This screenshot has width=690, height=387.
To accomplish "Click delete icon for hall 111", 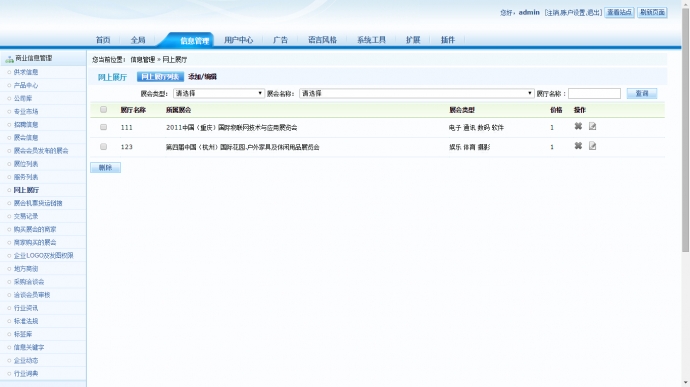I will [x=578, y=126].
